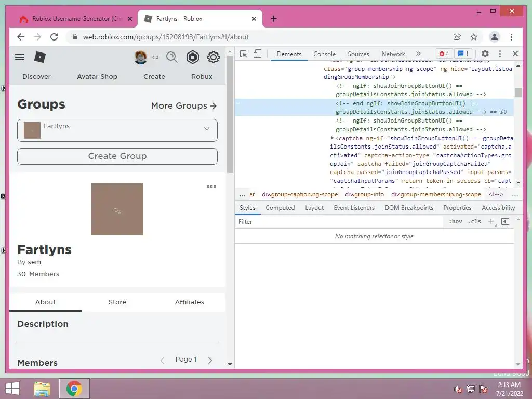Image resolution: width=532 pixels, height=399 pixels.
Task: Switch to the DevTools Sources tab
Action: coord(358,54)
